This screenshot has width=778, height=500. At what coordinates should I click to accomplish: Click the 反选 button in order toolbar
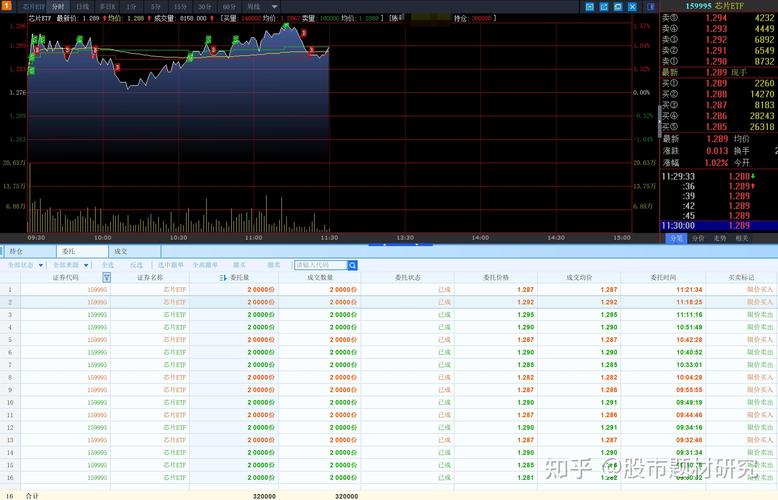point(136,265)
